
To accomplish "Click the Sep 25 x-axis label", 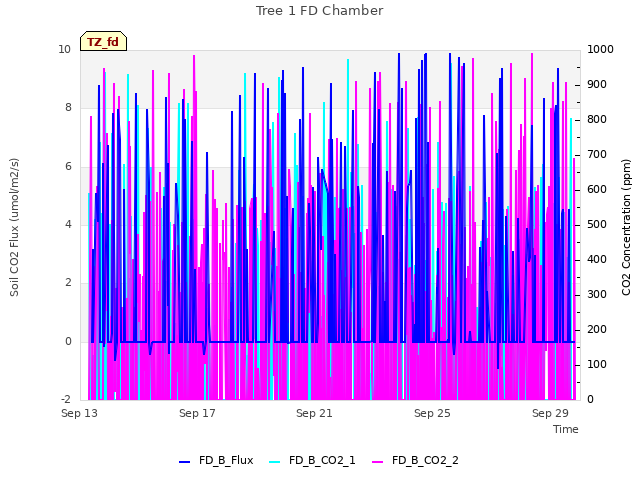I will click(432, 413).
